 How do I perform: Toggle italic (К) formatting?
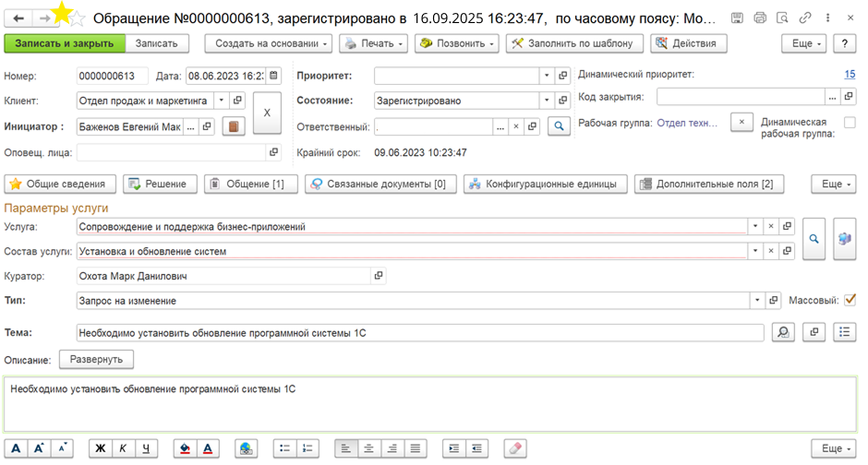coord(123,448)
